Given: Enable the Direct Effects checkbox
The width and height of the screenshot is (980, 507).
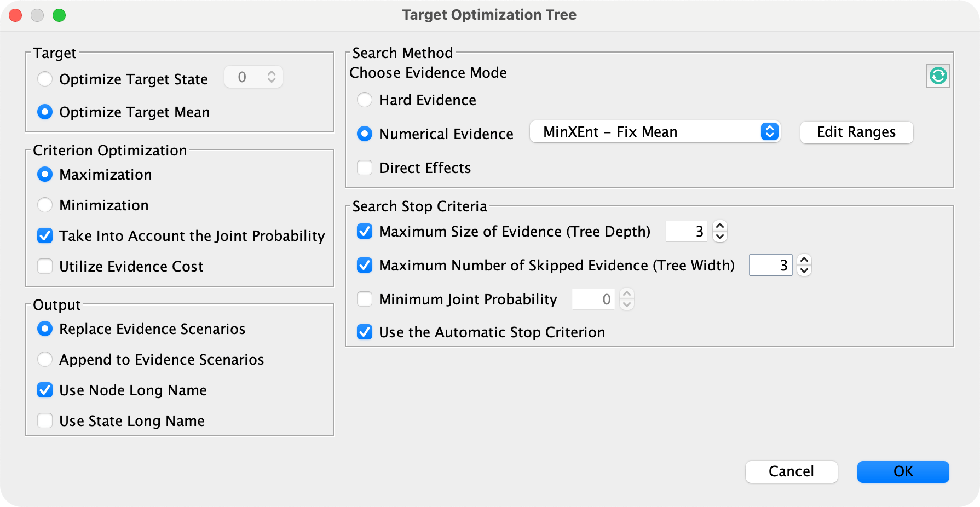Looking at the screenshot, I should (365, 168).
